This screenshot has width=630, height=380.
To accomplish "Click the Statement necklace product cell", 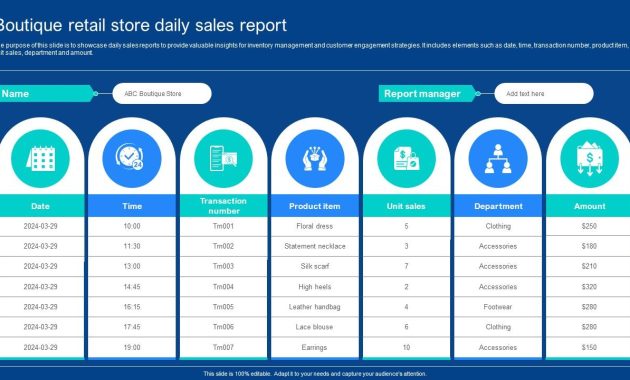I will click(315, 246).
